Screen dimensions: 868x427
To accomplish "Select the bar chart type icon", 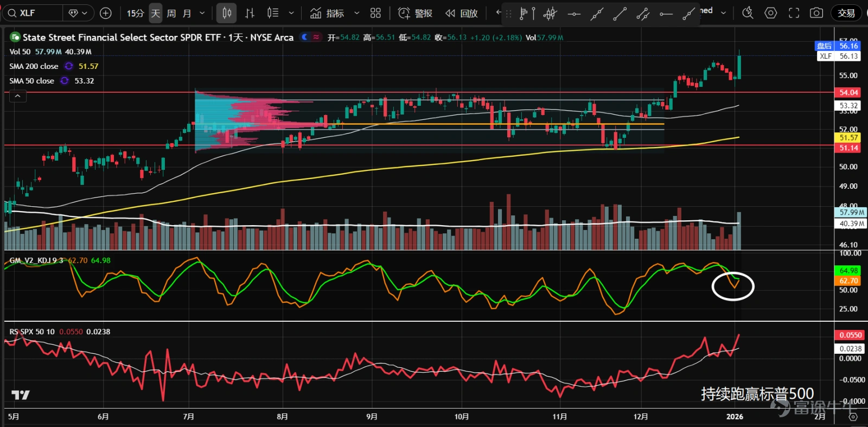I will (x=250, y=13).
